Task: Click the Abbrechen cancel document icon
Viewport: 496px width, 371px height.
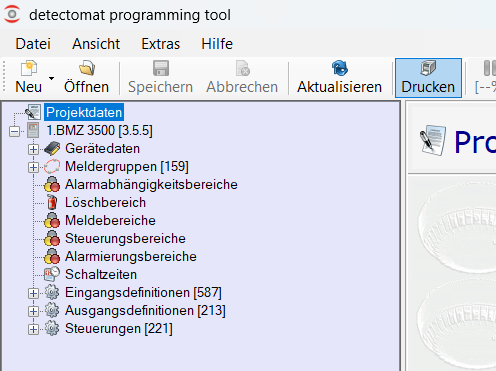Action: [242, 68]
